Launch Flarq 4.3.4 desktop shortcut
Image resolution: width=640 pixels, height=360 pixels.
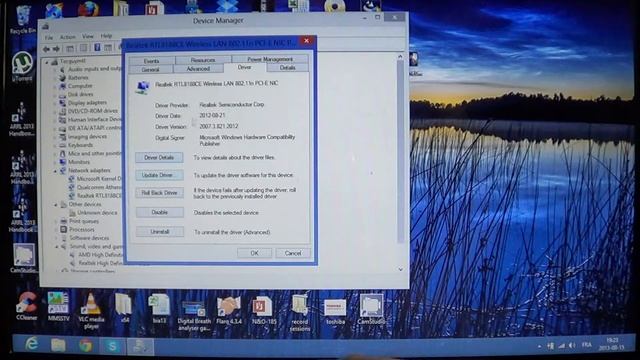click(x=229, y=310)
